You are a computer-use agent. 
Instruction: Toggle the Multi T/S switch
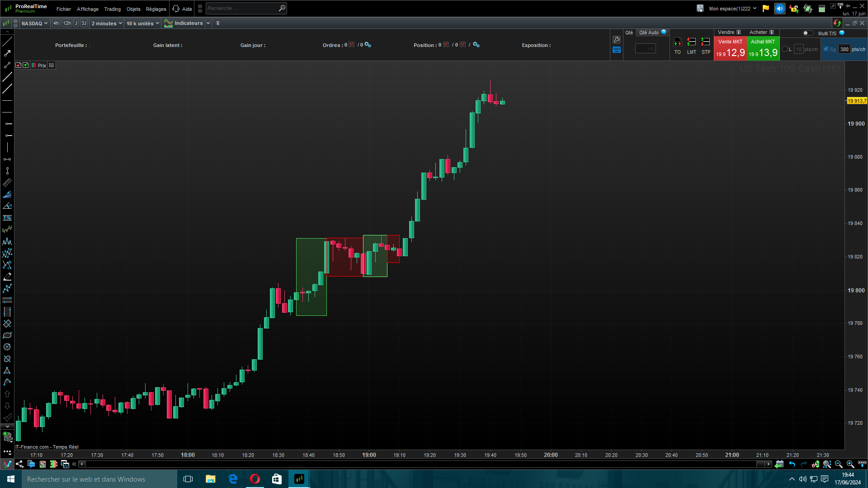[807, 33]
